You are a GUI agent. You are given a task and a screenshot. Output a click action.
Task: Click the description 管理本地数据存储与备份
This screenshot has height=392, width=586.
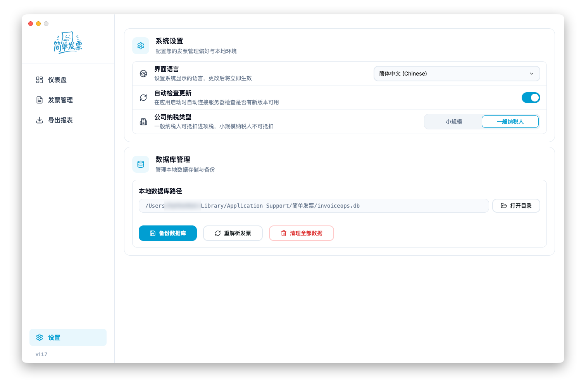(185, 170)
